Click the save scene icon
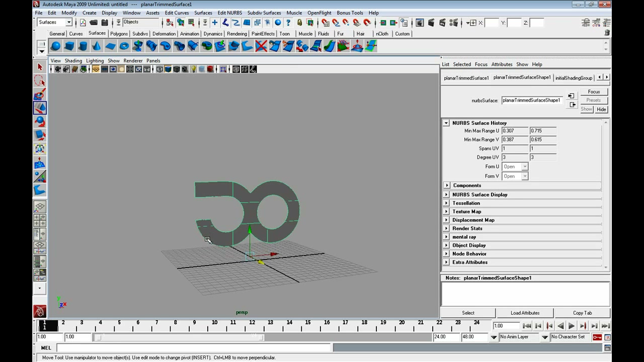This screenshot has width=644, height=362. (x=105, y=23)
